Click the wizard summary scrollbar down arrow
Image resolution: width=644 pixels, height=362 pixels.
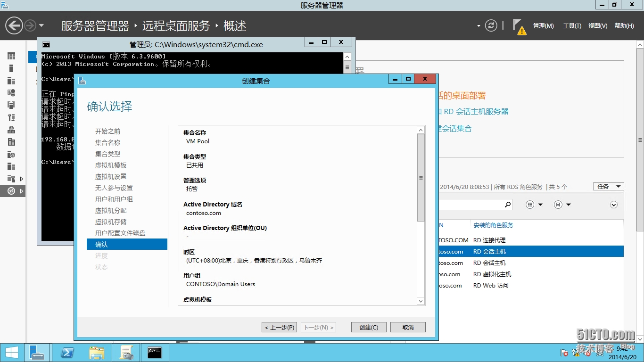pyautogui.click(x=421, y=301)
